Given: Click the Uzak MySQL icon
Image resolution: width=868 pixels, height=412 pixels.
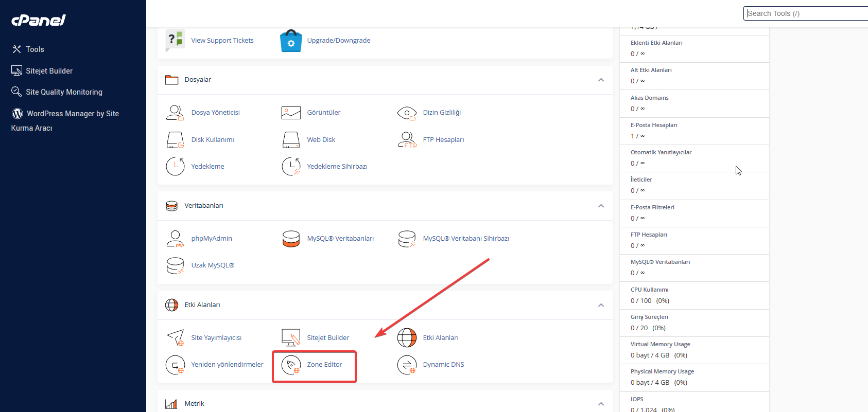Looking at the screenshot, I should click(175, 265).
